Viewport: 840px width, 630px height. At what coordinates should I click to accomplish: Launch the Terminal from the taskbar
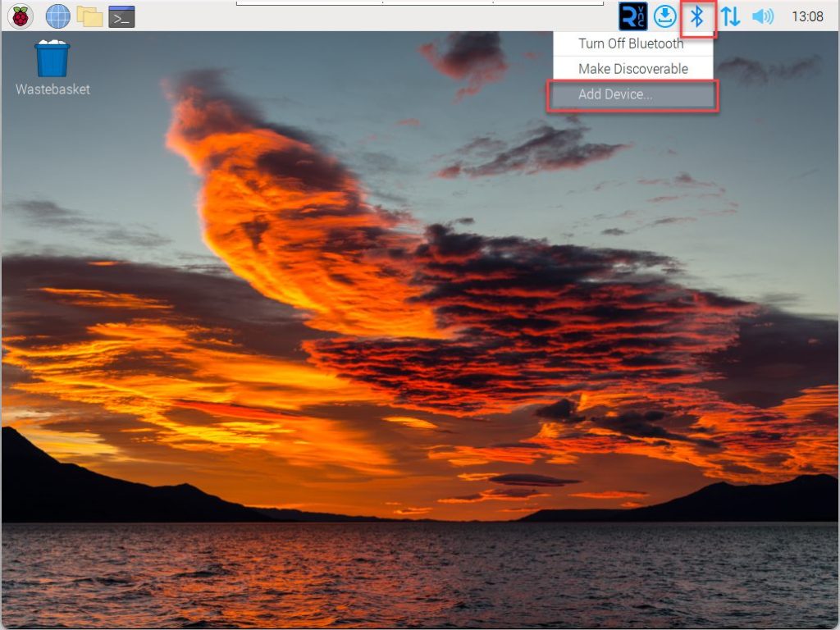pyautogui.click(x=121, y=16)
